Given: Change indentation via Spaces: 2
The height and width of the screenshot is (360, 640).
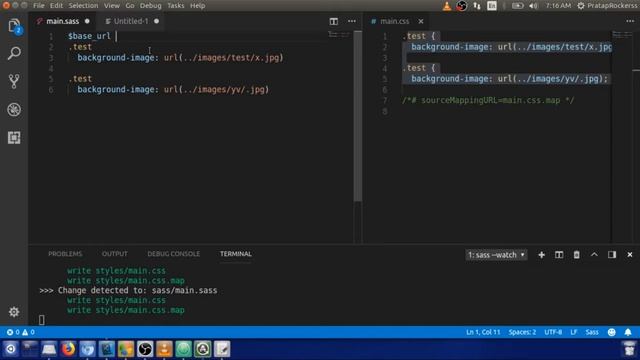Looking at the screenshot, I should 522,332.
